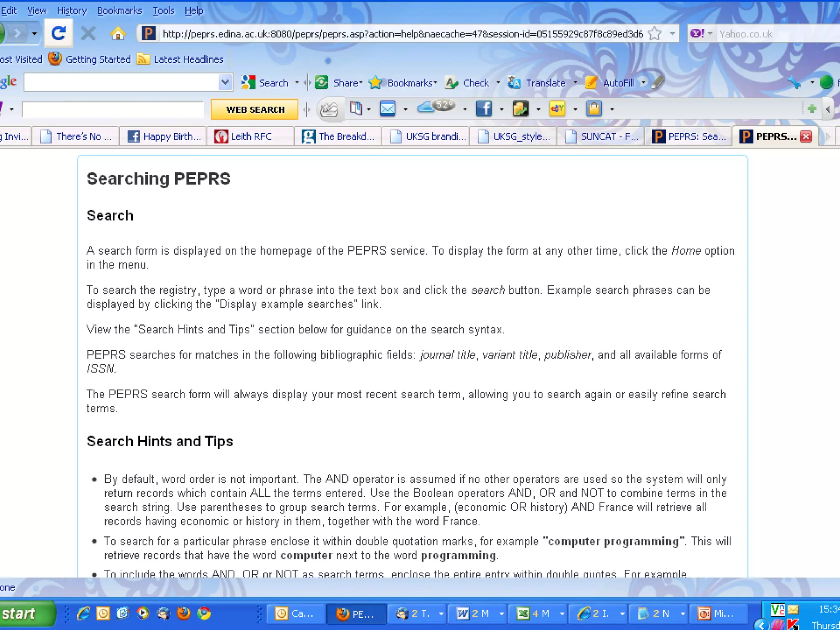Expand the address bar history dropdown arrow

pyautogui.click(x=672, y=34)
